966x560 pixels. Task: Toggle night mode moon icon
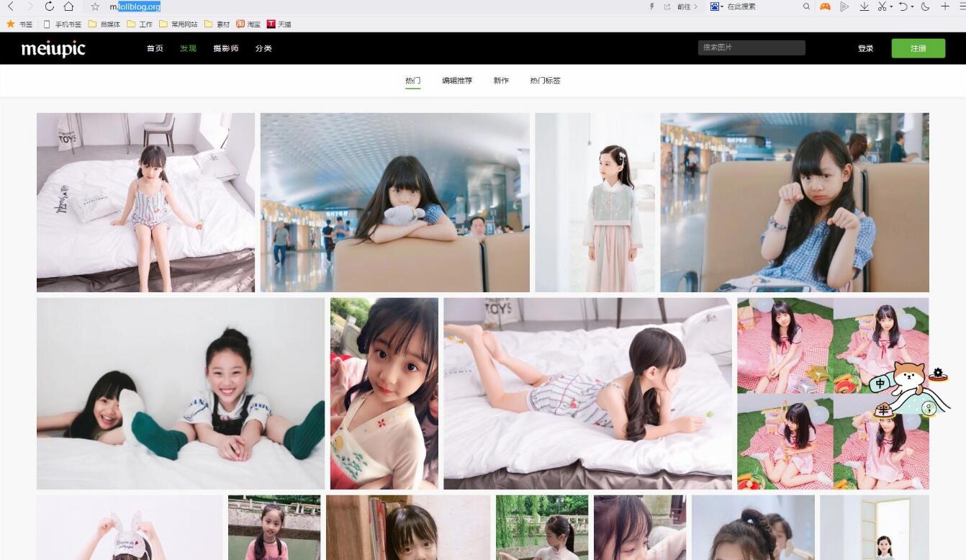(925, 6)
